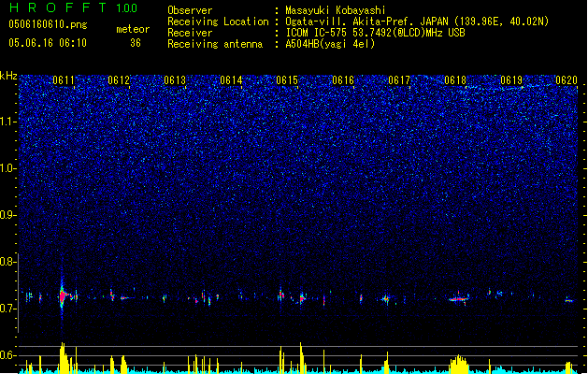Viewport: 588px width, 374px height.
Task: Click the strong red meteor echo near 0611
Action: point(63,296)
